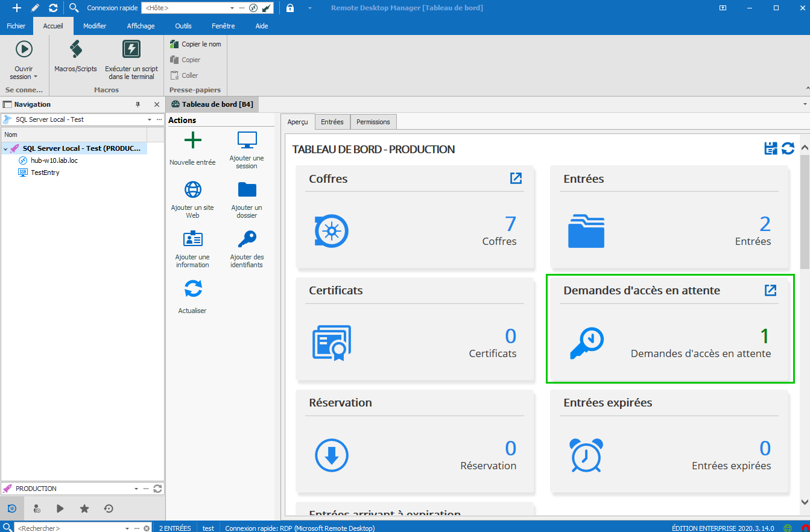The height and width of the screenshot is (532, 810).
Task: Switch to the Permissions tab
Action: pos(373,122)
